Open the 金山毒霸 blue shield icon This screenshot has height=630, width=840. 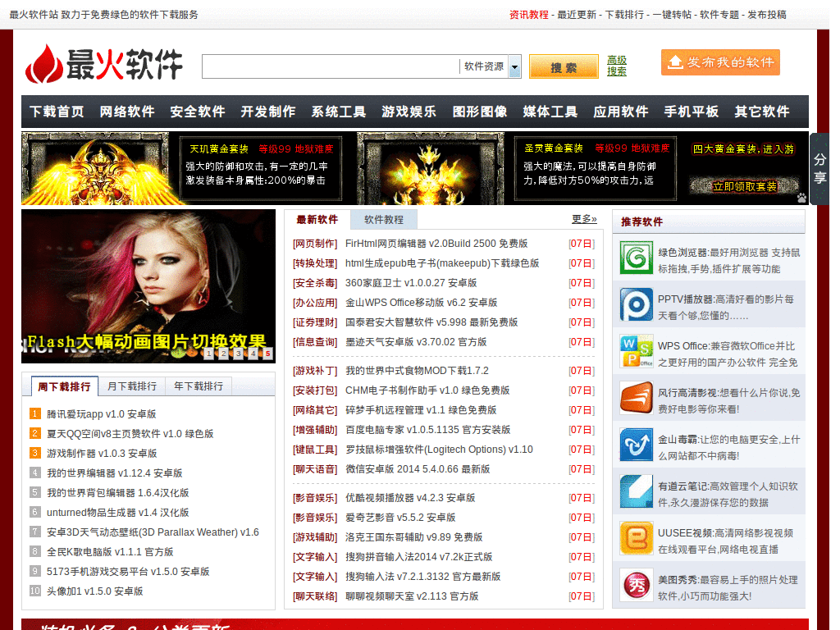636,444
